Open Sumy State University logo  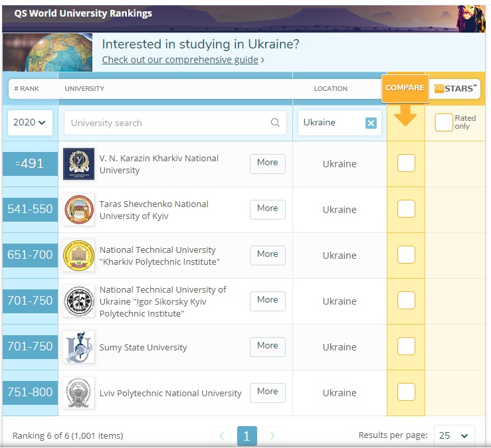click(78, 346)
